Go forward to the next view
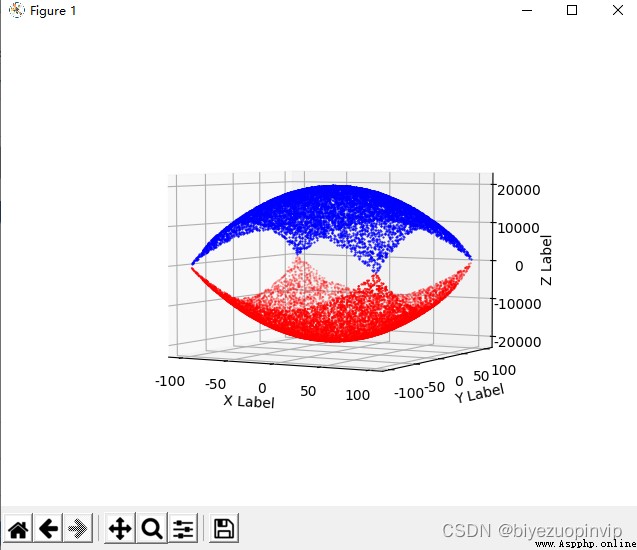 tap(78, 528)
